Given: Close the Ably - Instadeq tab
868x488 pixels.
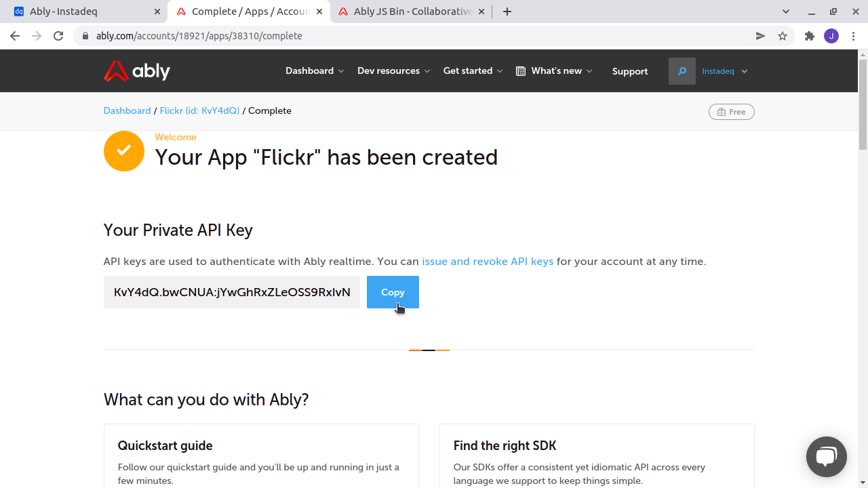Looking at the screenshot, I should pos(157,12).
